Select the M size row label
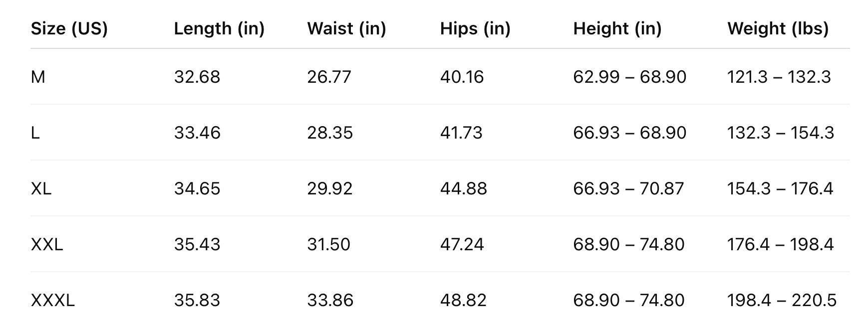Viewport: 868px width, 335px height. 38,77
